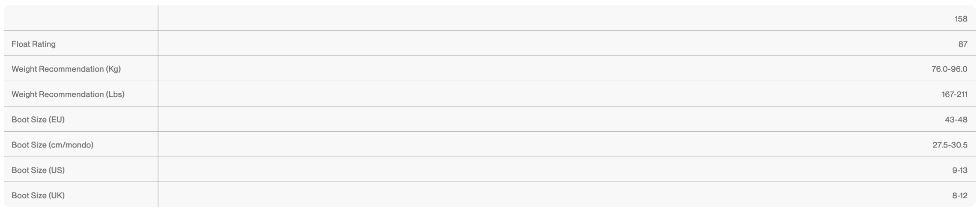
Task: Click the Float Rating label
Action: coord(33,44)
